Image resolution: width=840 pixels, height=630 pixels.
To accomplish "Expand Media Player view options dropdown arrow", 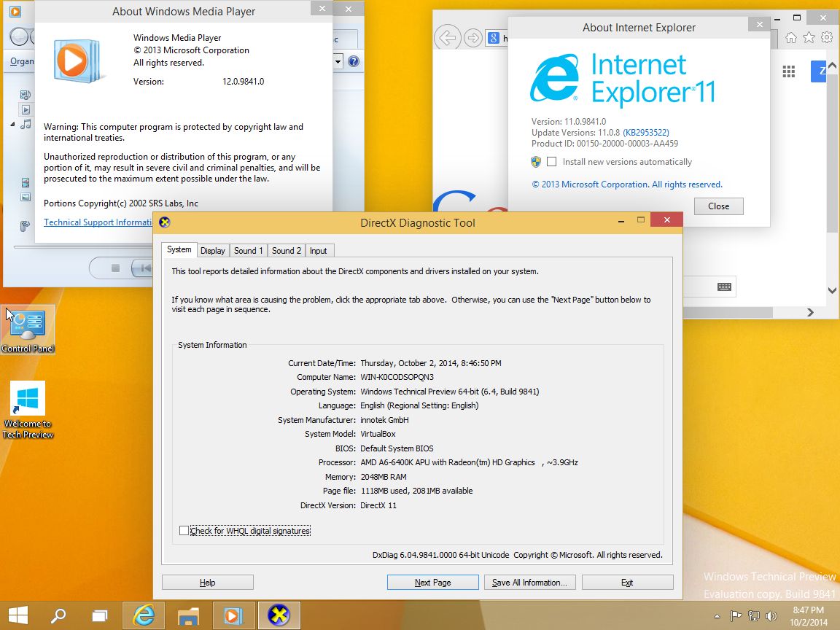I will (338, 61).
